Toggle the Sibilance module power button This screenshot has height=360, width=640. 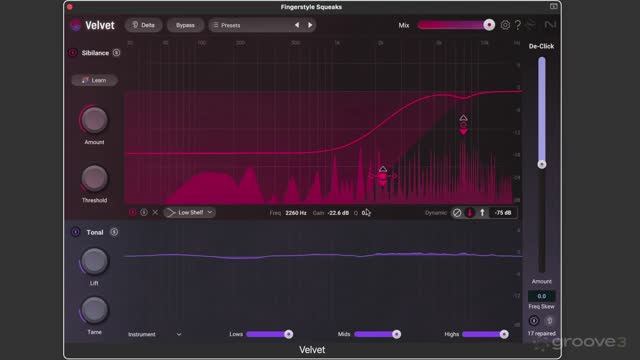[73, 53]
